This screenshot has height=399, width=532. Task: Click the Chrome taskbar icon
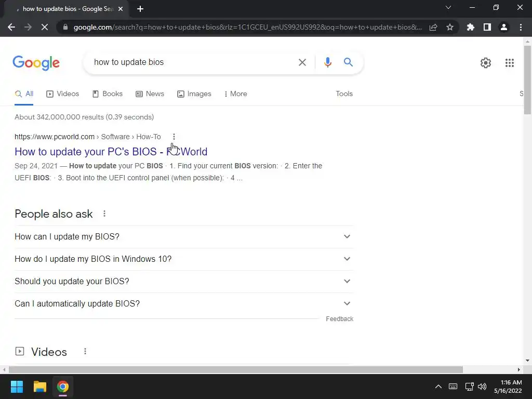63,387
